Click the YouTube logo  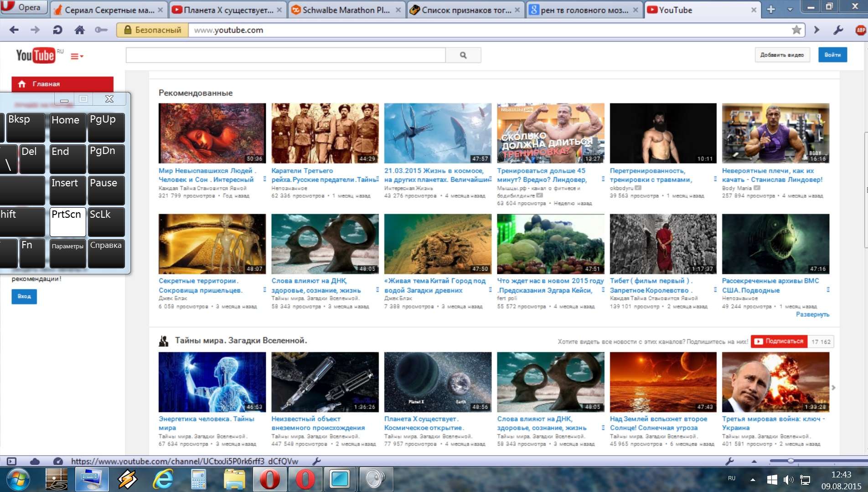click(36, 56)
